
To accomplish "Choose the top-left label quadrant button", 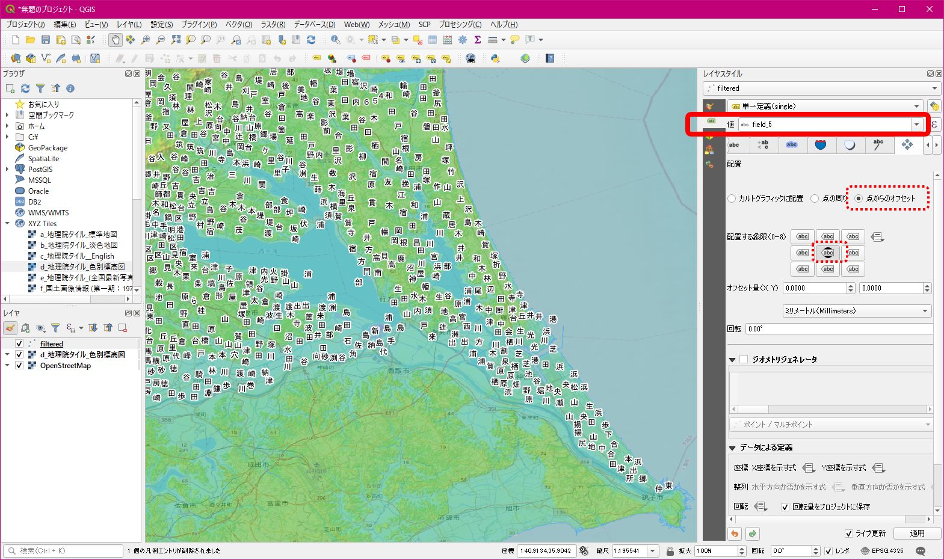I will [803, 236].
